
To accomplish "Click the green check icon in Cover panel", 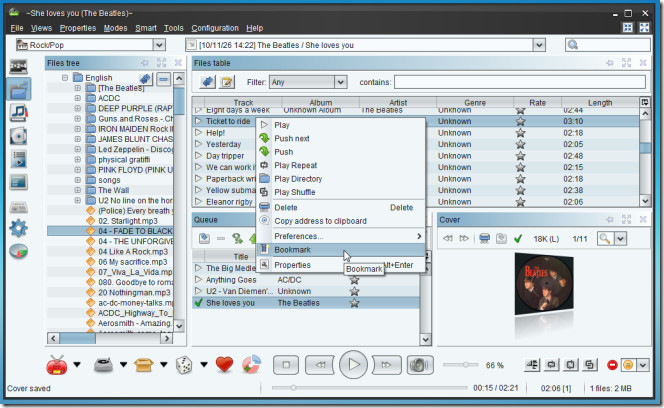I will tap(518, 239).
